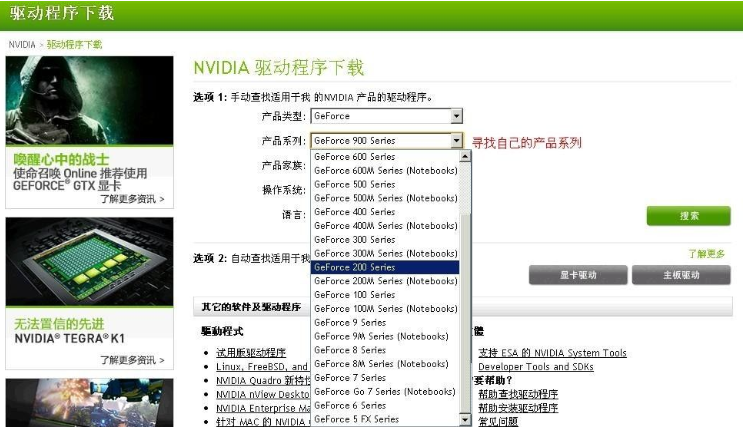743x429 pixels.
Task: Click the 主板驱动 button
Action: [682, 276]
